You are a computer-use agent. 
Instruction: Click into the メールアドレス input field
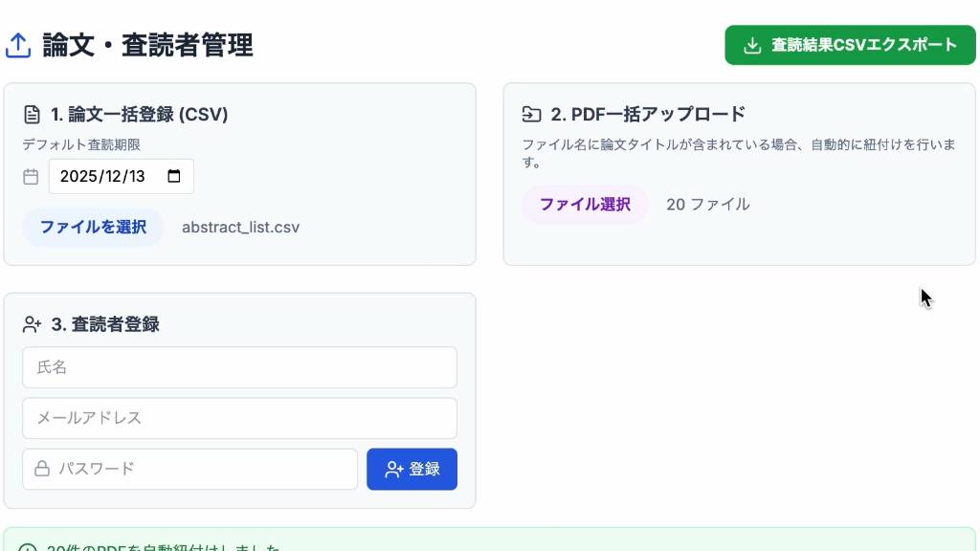click(x=239, y=418)
